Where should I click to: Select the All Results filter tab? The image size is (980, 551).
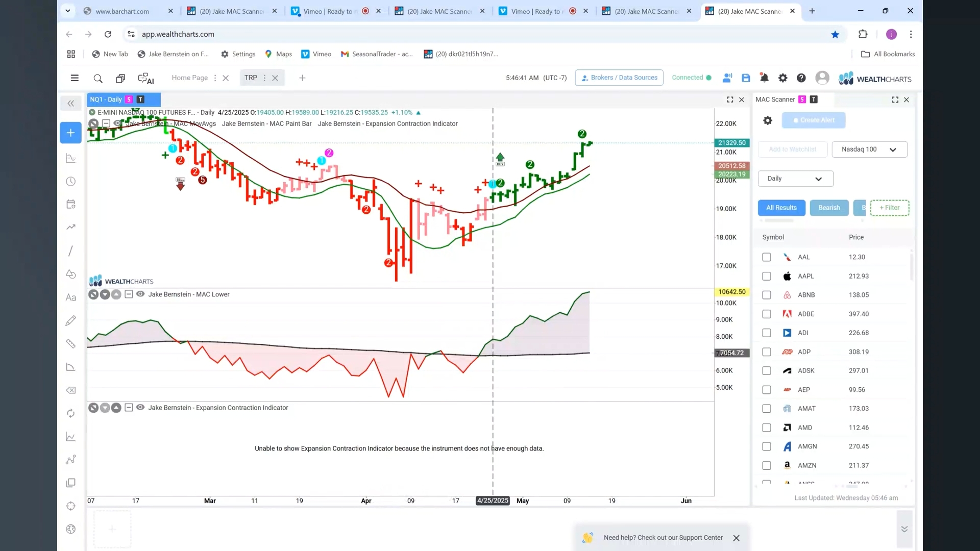[x=781, y=208]
